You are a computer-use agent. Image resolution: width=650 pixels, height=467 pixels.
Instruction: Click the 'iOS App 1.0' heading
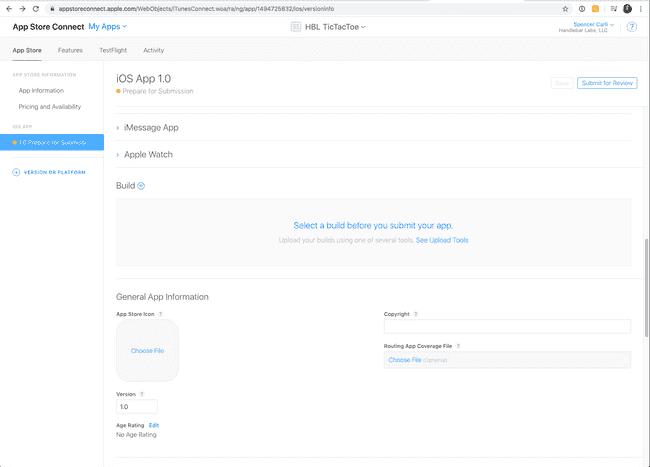tap(143, 79)
